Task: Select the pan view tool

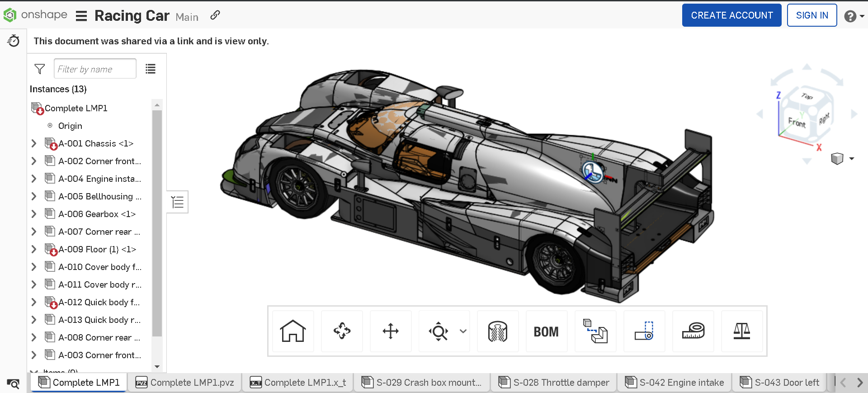Action: pyautogui.click(x=391, y=331)
